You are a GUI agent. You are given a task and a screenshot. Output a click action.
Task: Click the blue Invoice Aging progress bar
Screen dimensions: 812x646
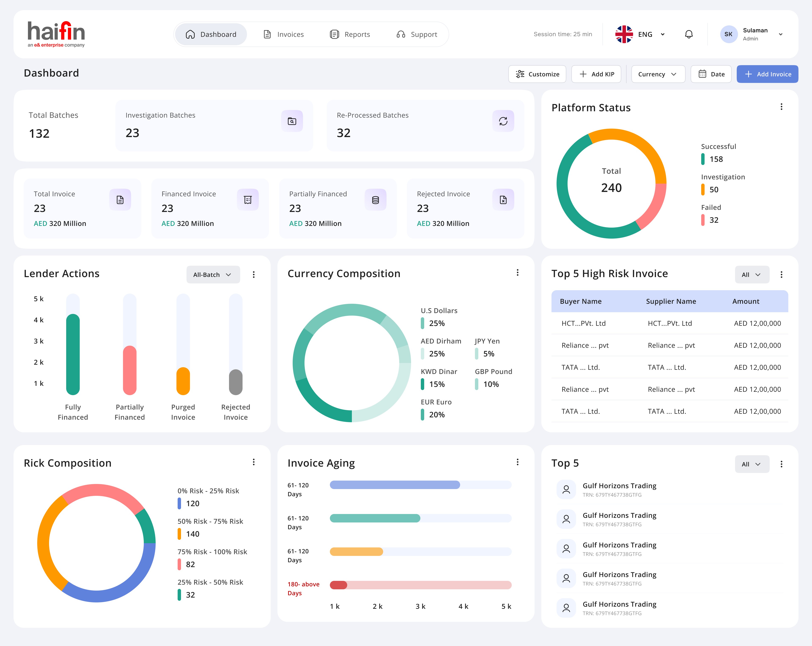394,485
